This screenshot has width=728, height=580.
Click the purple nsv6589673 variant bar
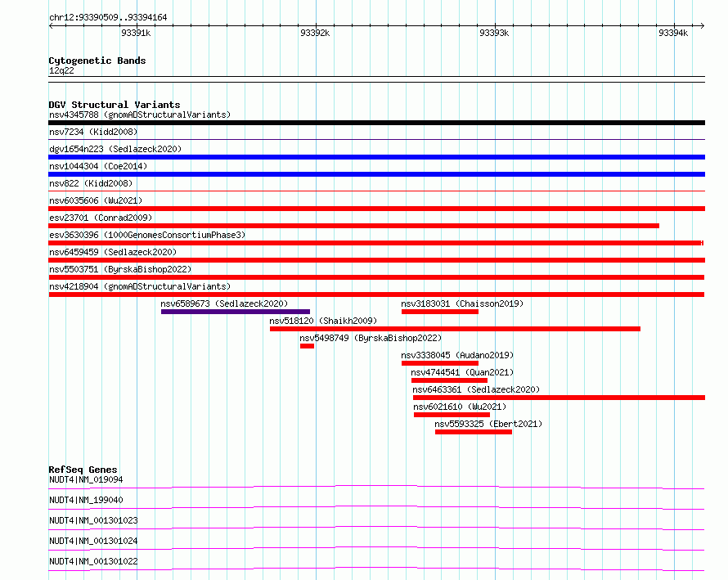(x=236, y=312)
